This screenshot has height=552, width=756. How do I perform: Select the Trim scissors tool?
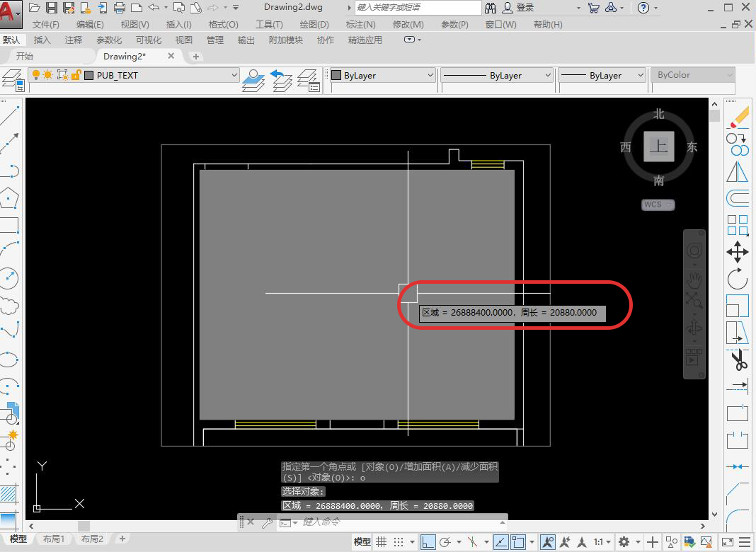(x=738, y=360)
